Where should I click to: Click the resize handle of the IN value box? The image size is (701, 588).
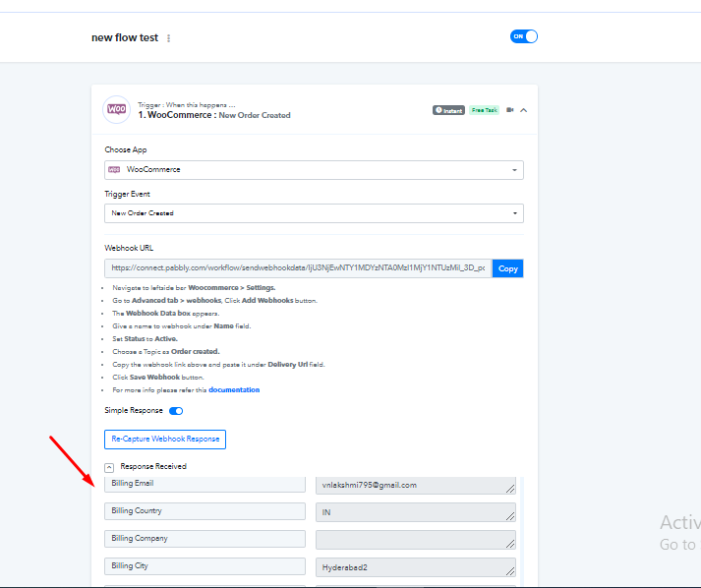click(x=510, y=516)
